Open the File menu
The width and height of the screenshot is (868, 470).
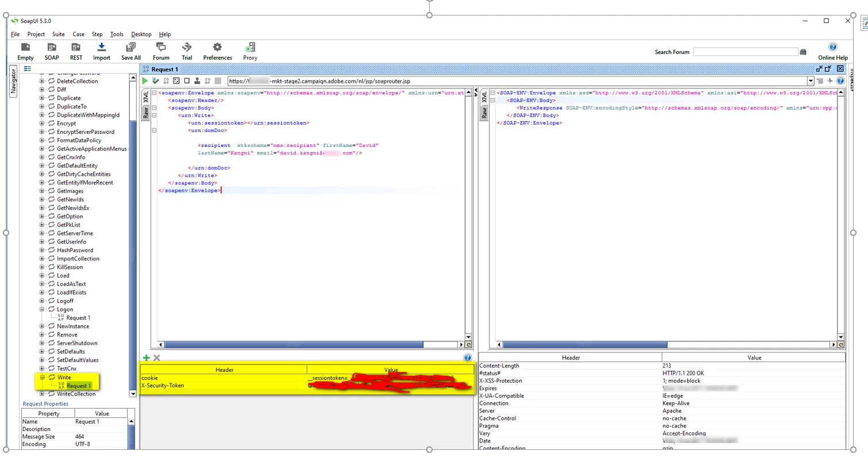tap(16, 34)
